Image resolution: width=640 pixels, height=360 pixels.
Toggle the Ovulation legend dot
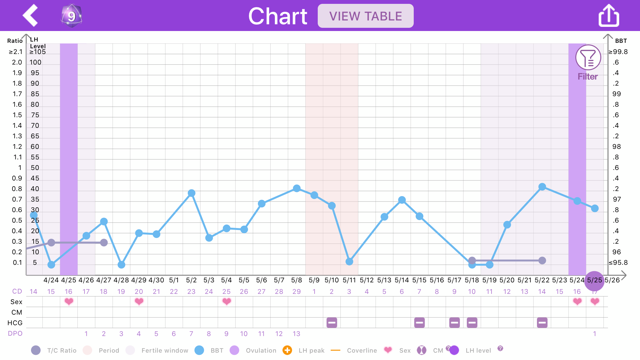coord(234,350)
